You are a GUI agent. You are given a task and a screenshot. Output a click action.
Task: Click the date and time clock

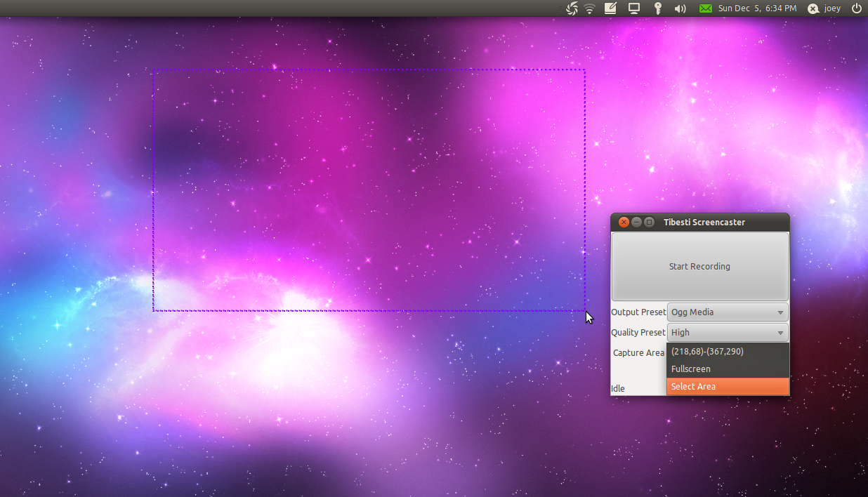click(x=757, y=8)
